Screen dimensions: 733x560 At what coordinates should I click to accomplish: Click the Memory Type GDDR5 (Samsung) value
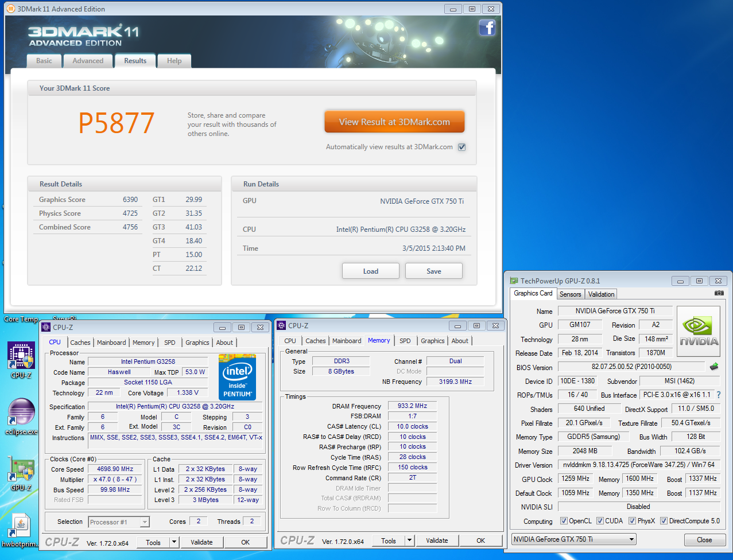[594, 437]
